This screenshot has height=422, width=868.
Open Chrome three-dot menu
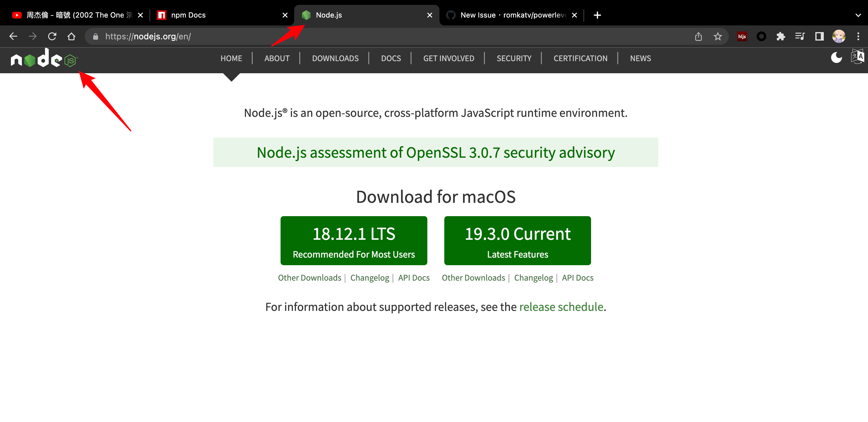click(858, 36)
